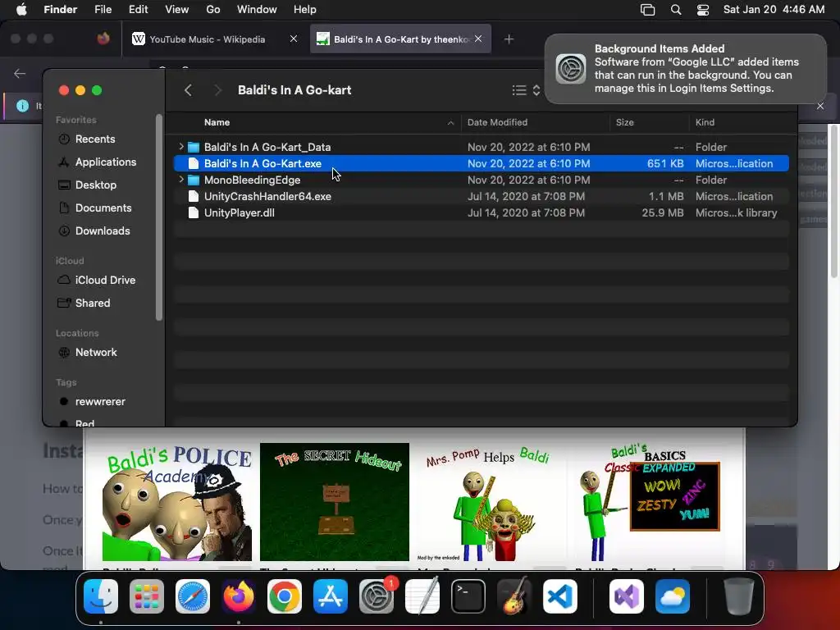
Task: Open Launchpad in the dock
Action: click(147, 596)
